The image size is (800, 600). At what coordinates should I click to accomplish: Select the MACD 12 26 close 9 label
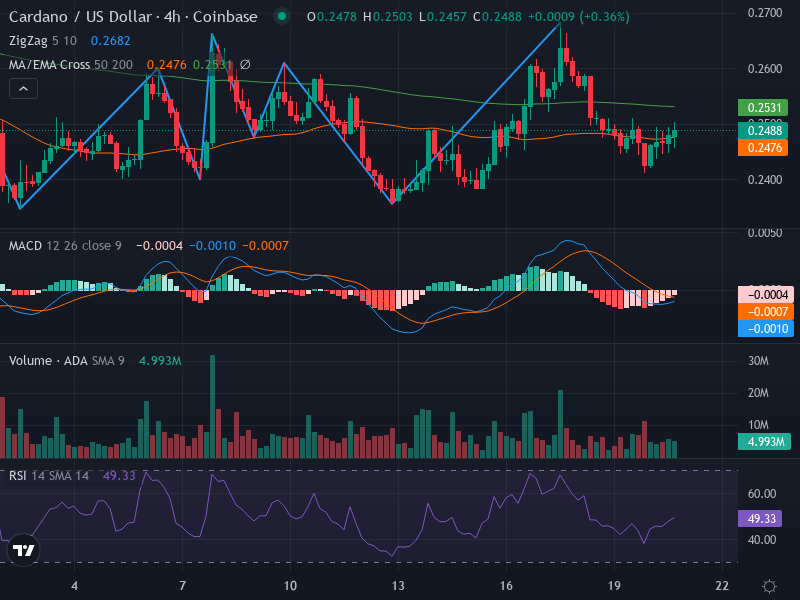[x=65, y=246]
